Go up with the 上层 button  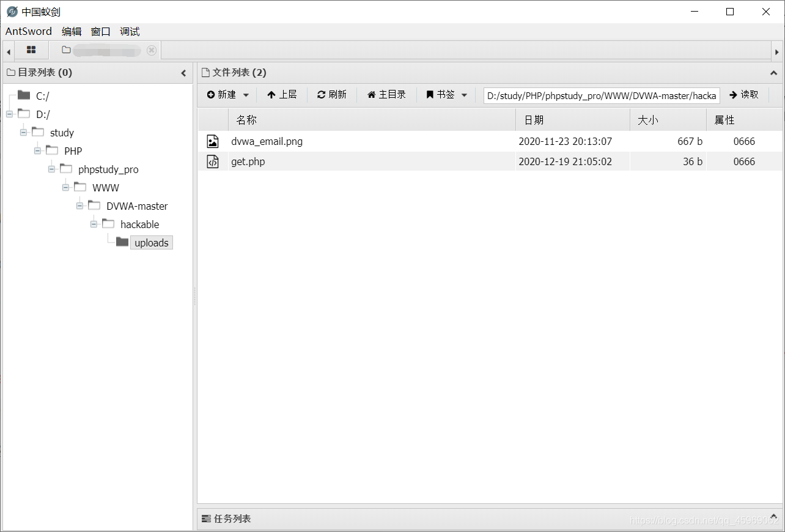tap(282, 95)
